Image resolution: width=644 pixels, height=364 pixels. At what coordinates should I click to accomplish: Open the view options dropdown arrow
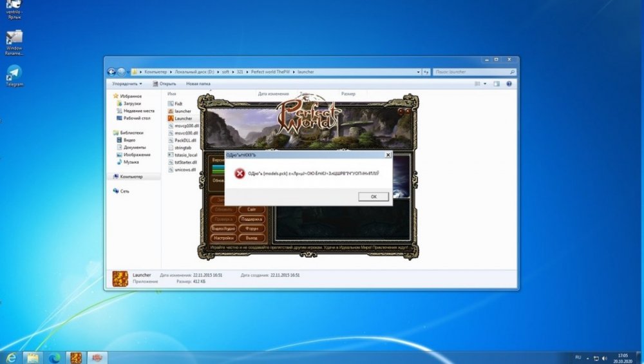click(x=485, y=84)
